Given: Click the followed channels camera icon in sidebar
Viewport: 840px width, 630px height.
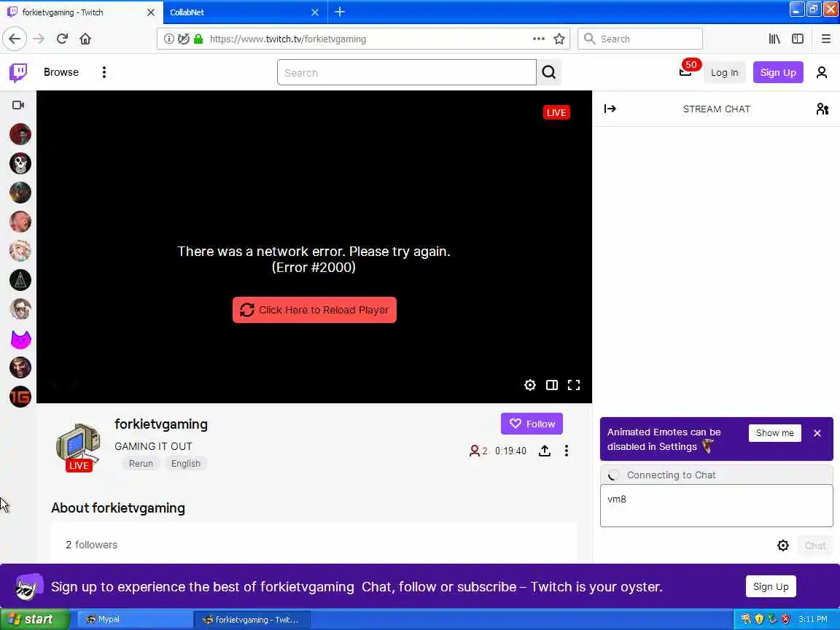Looking at the screenshot, I should tap(18, 105).
